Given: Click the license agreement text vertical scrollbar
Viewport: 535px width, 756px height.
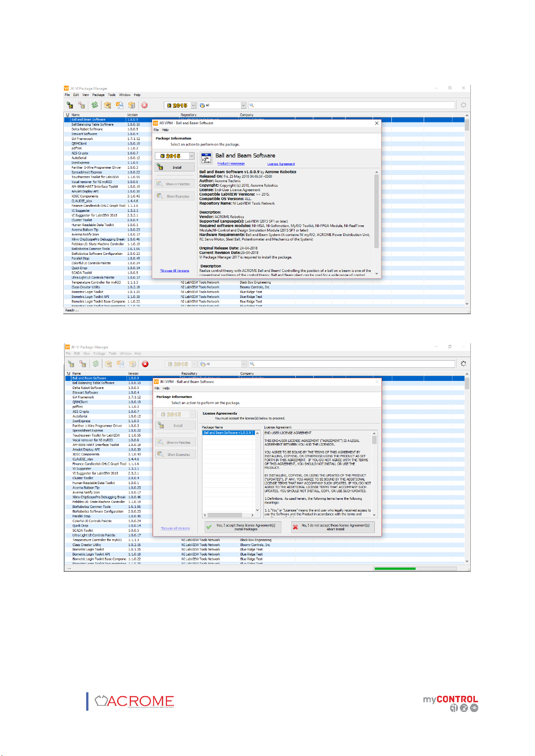Looking at the screenshot, I should (374, 474).
